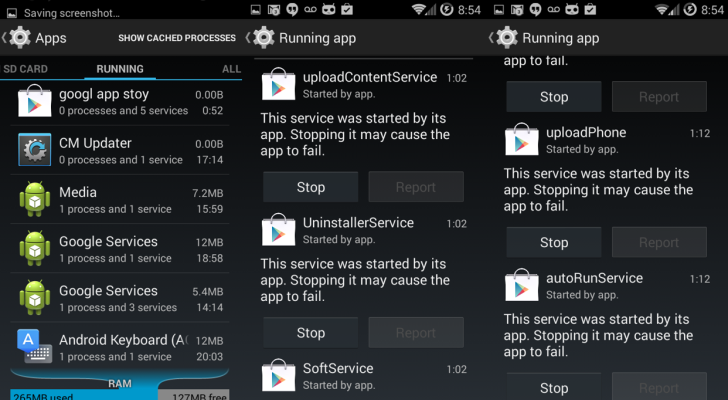
Task: Stop the uploadContentService service
Action: [x=311, y=187]
